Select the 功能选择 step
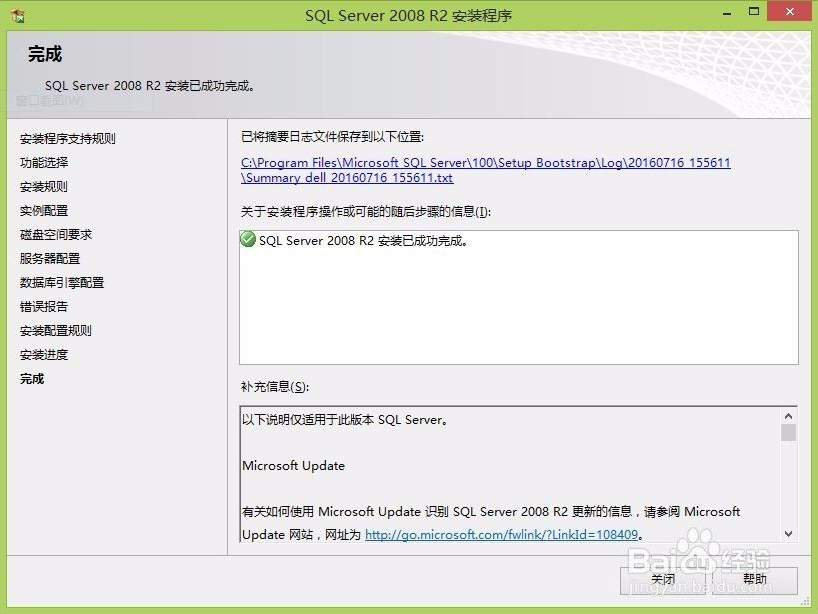This screenshot has height=614, width=818. point(44,163)
